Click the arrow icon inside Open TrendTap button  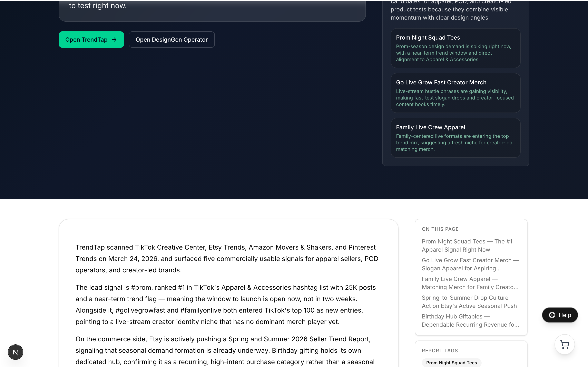pyautogui.click(x=114, y=40)
